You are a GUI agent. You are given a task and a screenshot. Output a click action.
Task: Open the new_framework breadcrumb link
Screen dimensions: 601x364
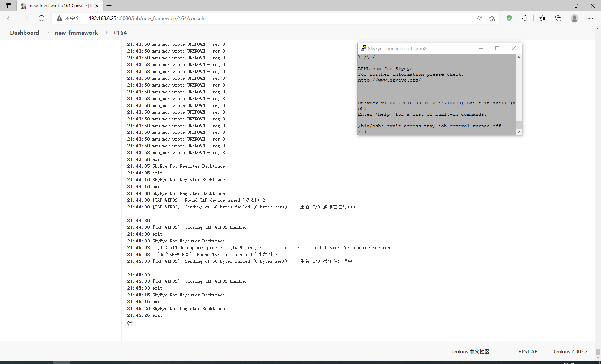76,33
